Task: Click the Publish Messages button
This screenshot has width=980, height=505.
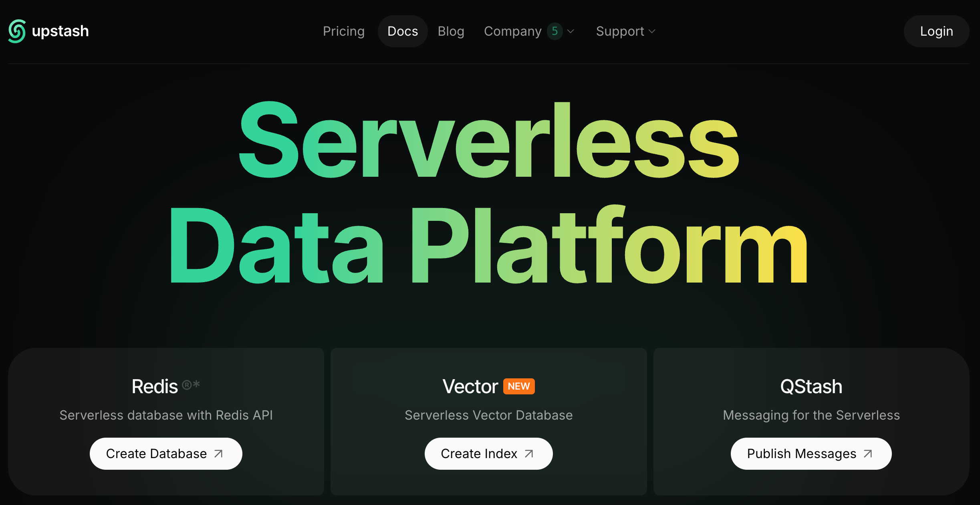Action: [x=801, y=454]
